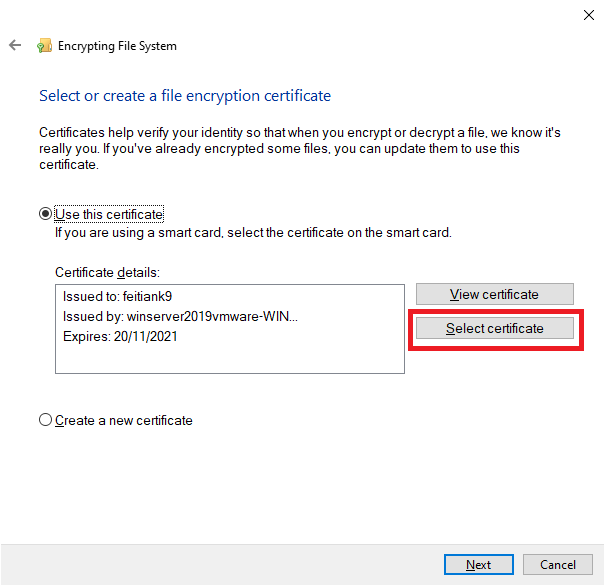Click the 'Certificate details:' label
This screenshot has width=605, height=586.
[107, 272]
